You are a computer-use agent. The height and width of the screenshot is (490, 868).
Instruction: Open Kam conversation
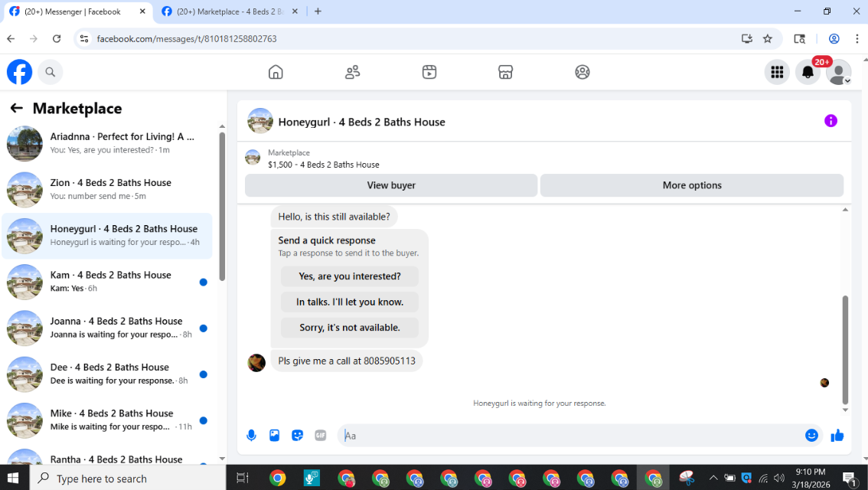[x=107, y=282]
